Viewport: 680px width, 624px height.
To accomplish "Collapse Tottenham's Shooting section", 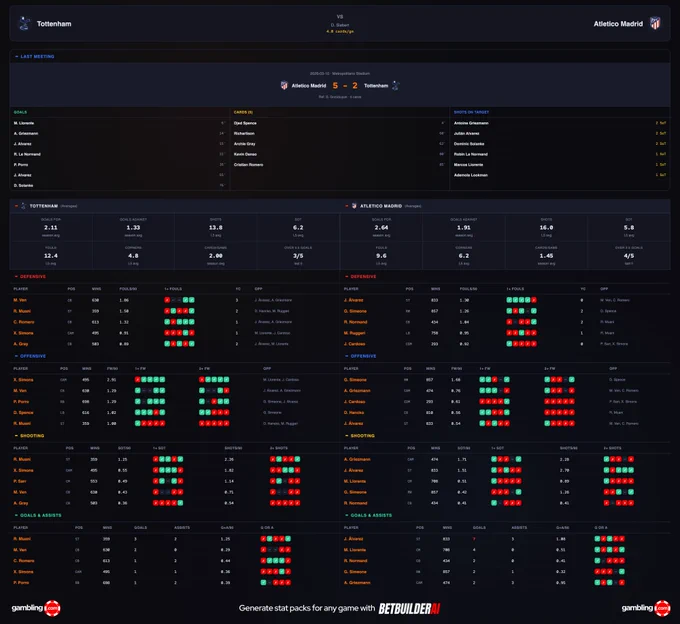I will point(16,435).
